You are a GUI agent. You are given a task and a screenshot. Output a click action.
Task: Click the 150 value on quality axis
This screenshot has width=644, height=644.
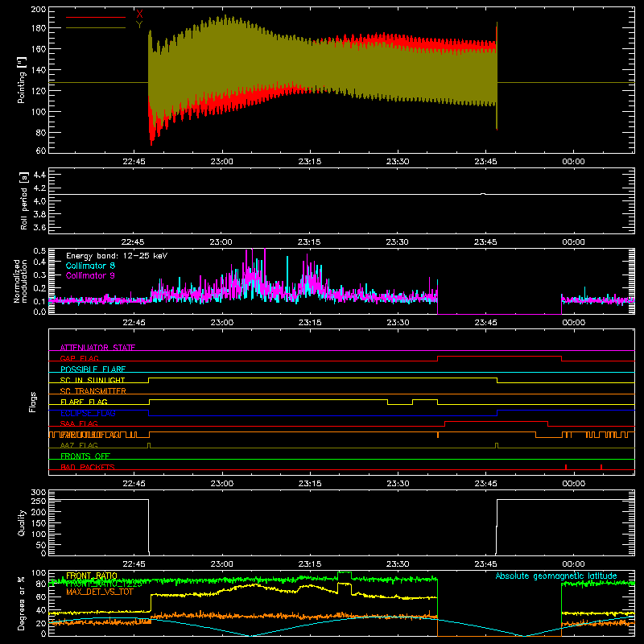39,523
